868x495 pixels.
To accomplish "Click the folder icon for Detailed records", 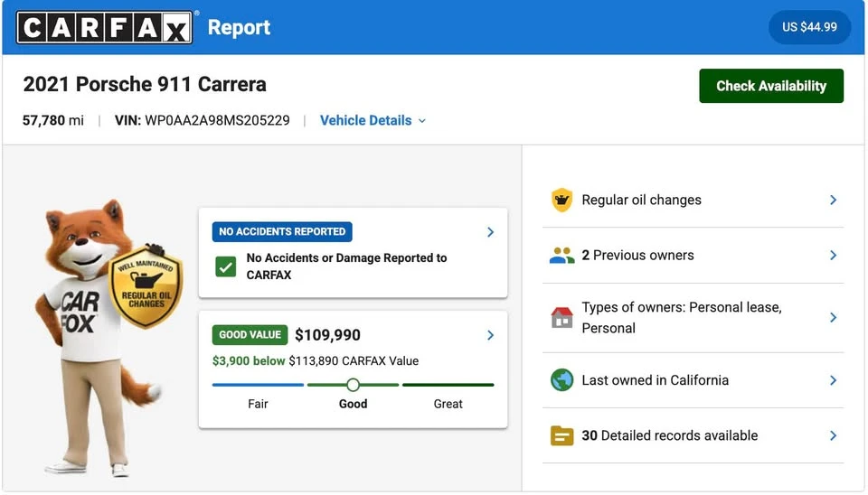I will (x=561, y=435).
